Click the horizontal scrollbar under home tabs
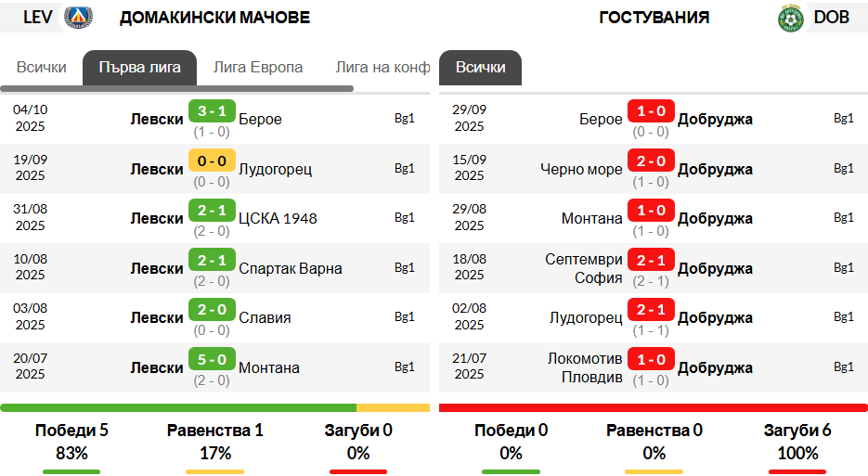This screenshot has height=476, width=868. [176, 89]
